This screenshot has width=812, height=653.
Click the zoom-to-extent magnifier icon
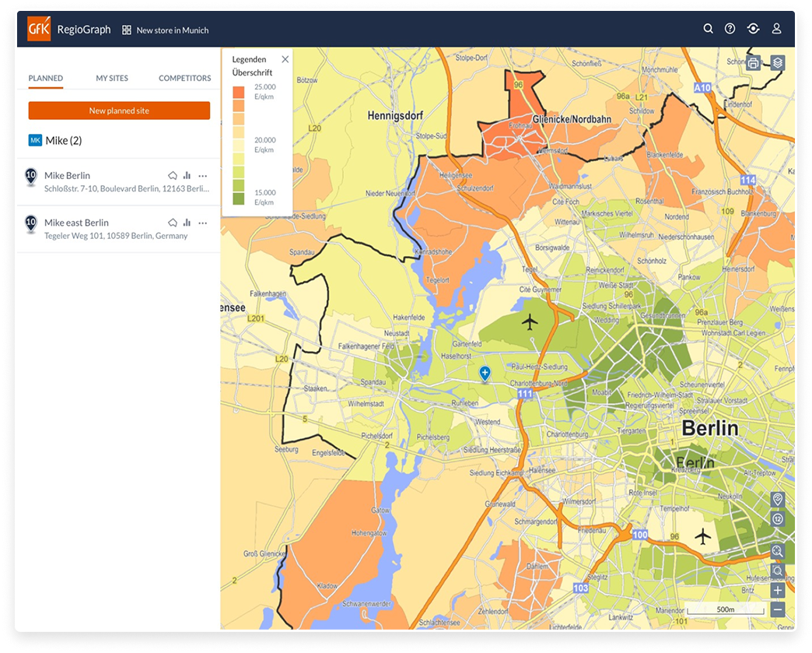tap(777, 551)
